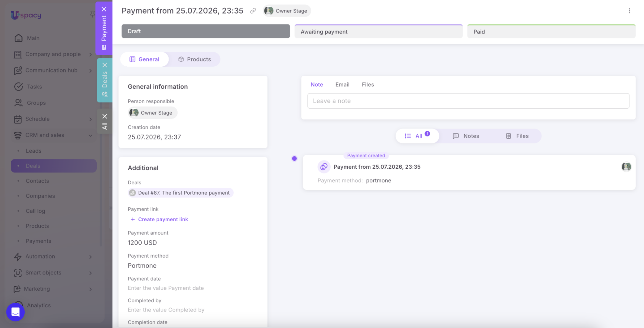
Task: Open Main from the sidebar
Action: click(33, 38)
